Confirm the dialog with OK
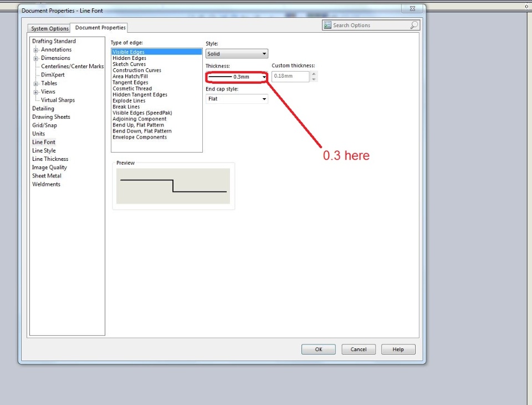Image resolution: width=532 pixels, height=405 pixels. point(318,350)
